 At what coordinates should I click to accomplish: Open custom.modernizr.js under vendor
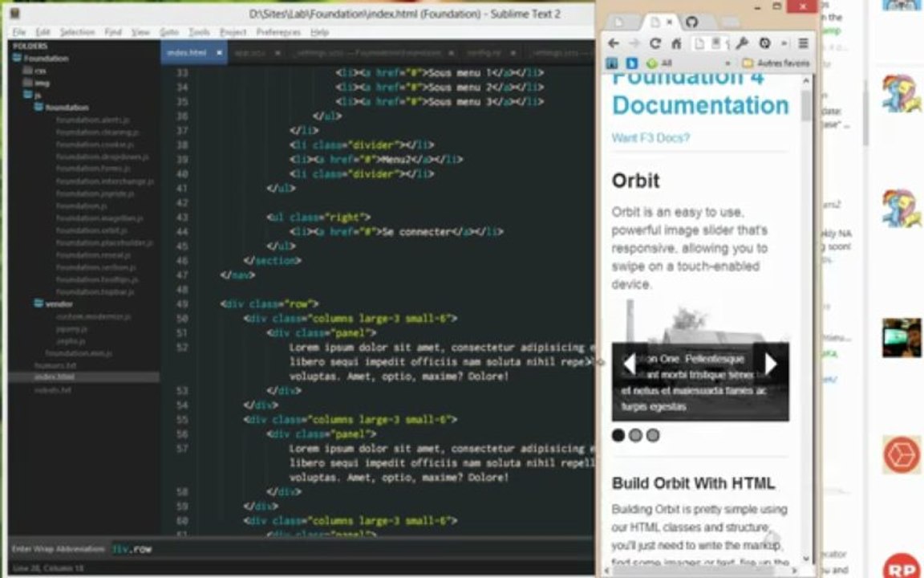94,316
